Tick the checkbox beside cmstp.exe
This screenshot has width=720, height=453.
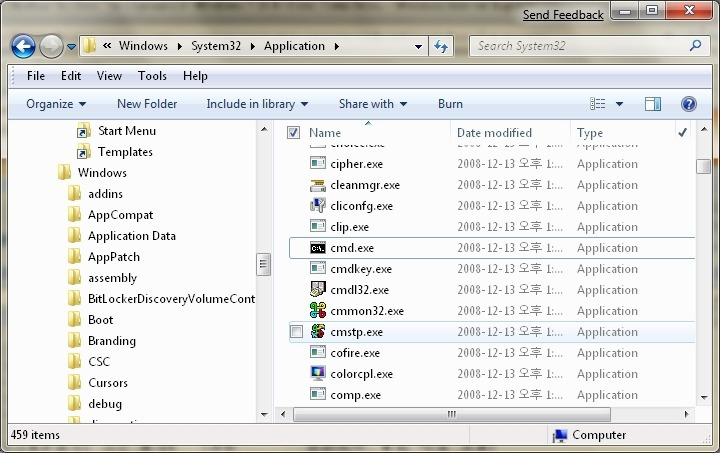pyautogui.click(x=297, y=331)
